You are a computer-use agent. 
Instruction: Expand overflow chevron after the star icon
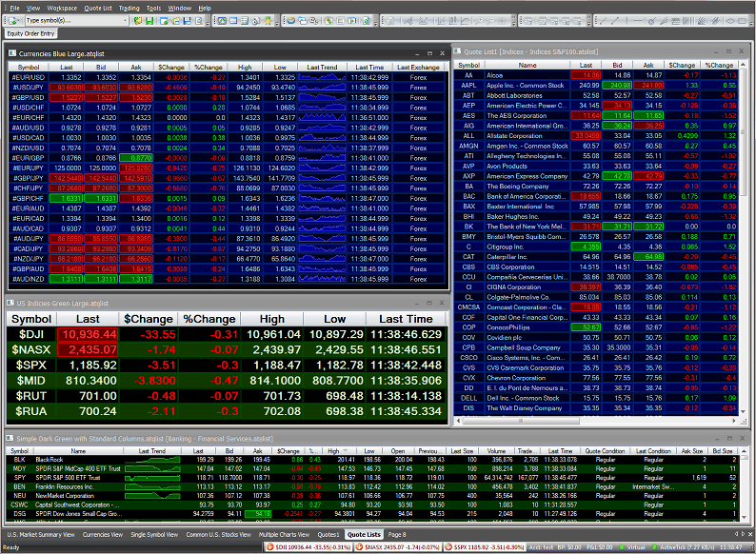277,21
